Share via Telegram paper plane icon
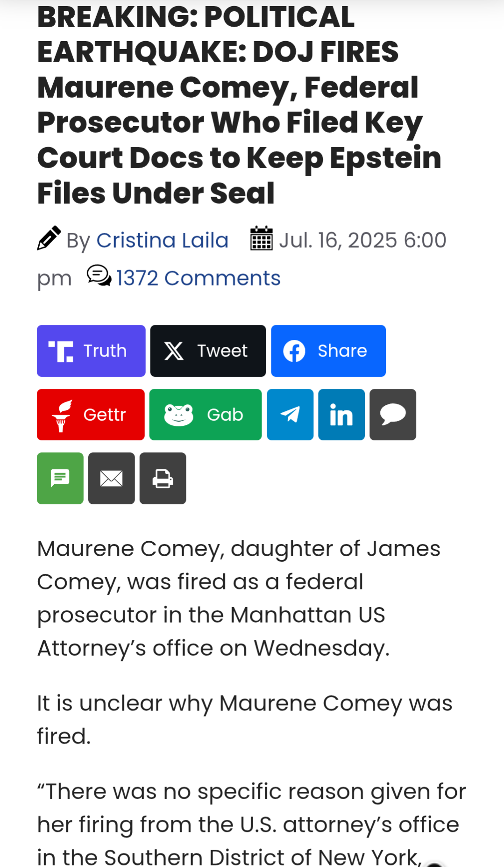This screenshot has height=867, width=504. 290,415
